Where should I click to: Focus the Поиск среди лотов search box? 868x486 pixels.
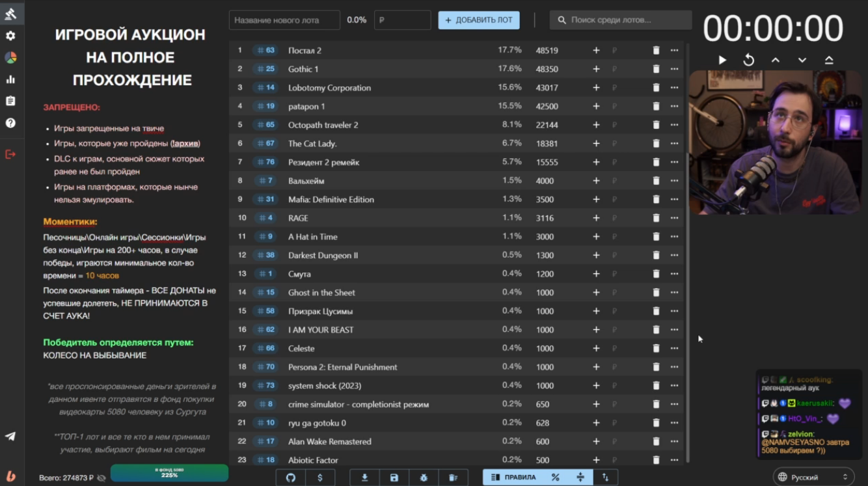pyautogui.click(x=621, y=20)
